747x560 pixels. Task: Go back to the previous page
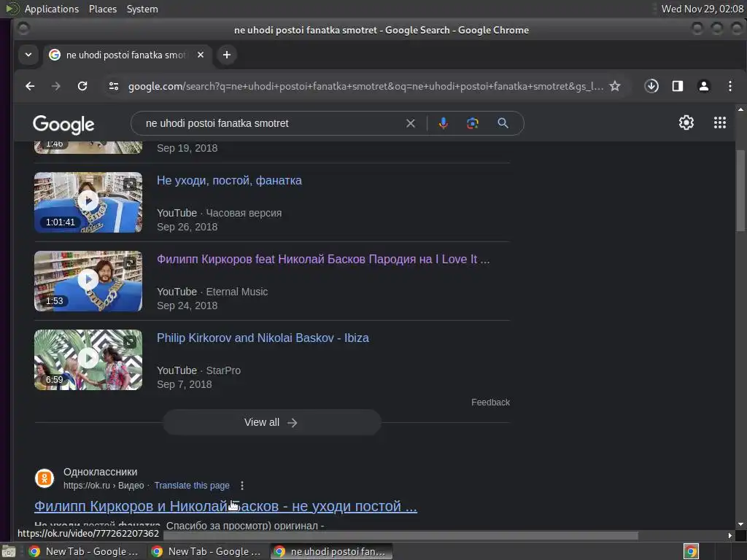pos(30,86)
